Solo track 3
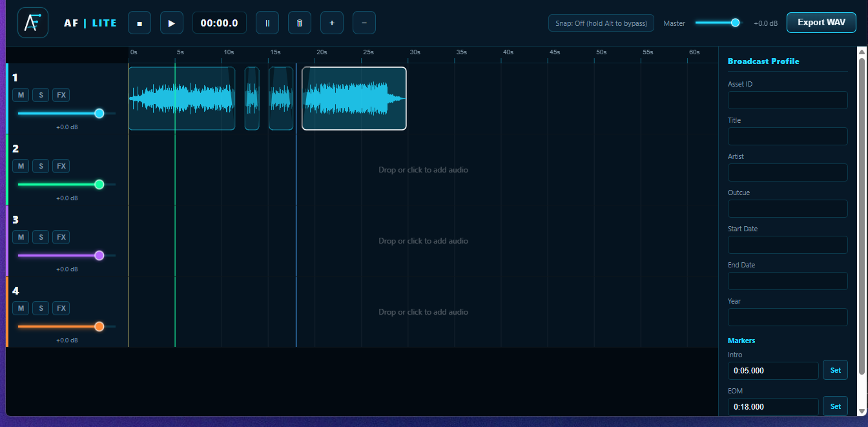Viewport: 868px width, 427px height. 41,237
